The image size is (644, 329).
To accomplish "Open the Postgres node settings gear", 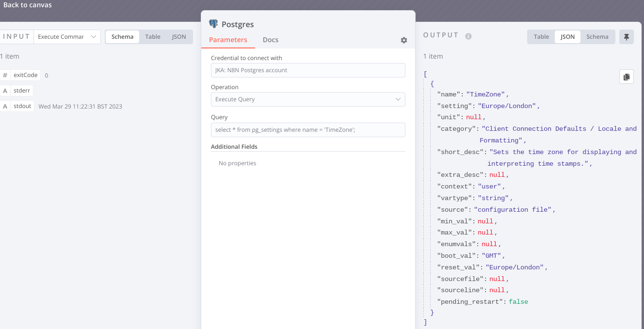I will coord(404,40).
